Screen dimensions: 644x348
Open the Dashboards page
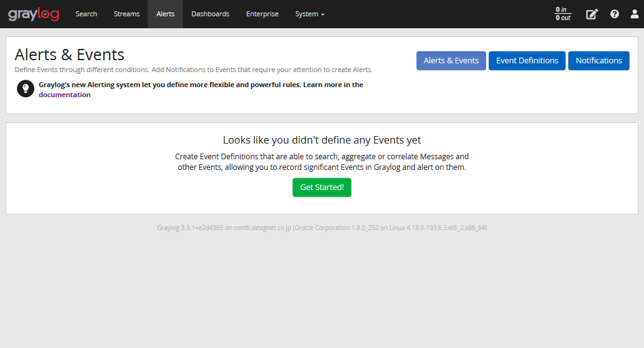click(x=210, y=14)
